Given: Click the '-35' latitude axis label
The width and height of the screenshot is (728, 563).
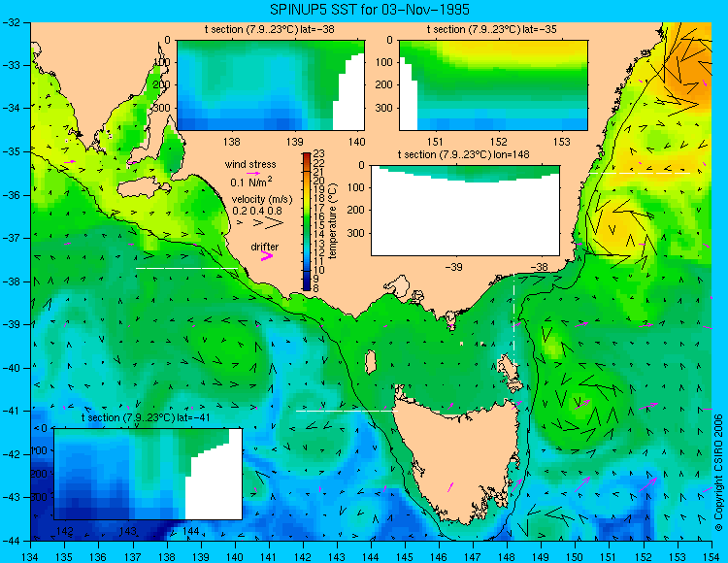Looking at the screenshot, I should coord(12,151).
